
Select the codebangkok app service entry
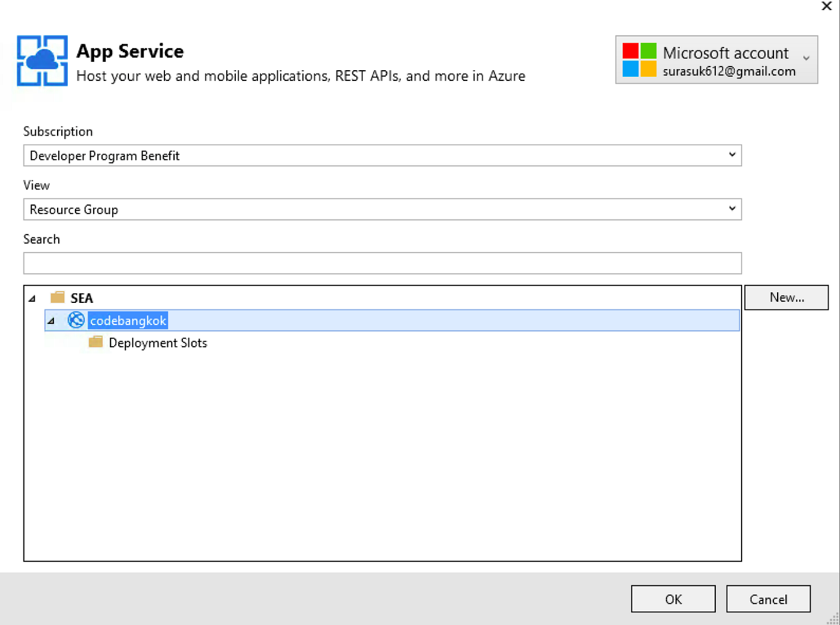pyautogui.click(x=128, y=320)
